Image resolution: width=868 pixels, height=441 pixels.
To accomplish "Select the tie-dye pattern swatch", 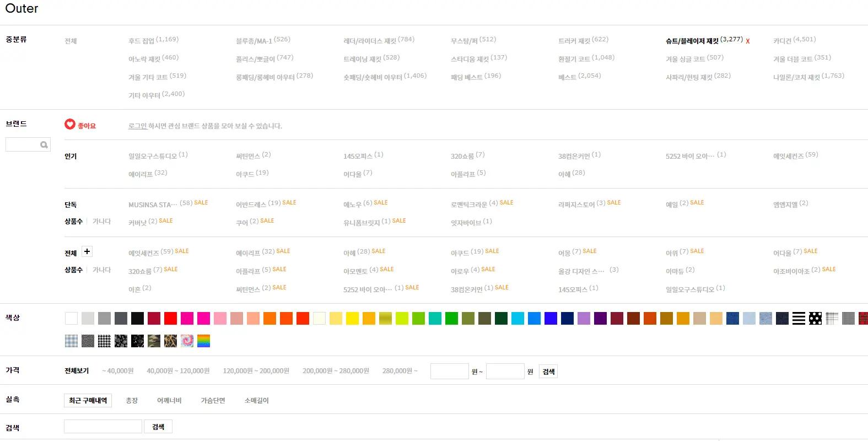I will pos(187,341).
